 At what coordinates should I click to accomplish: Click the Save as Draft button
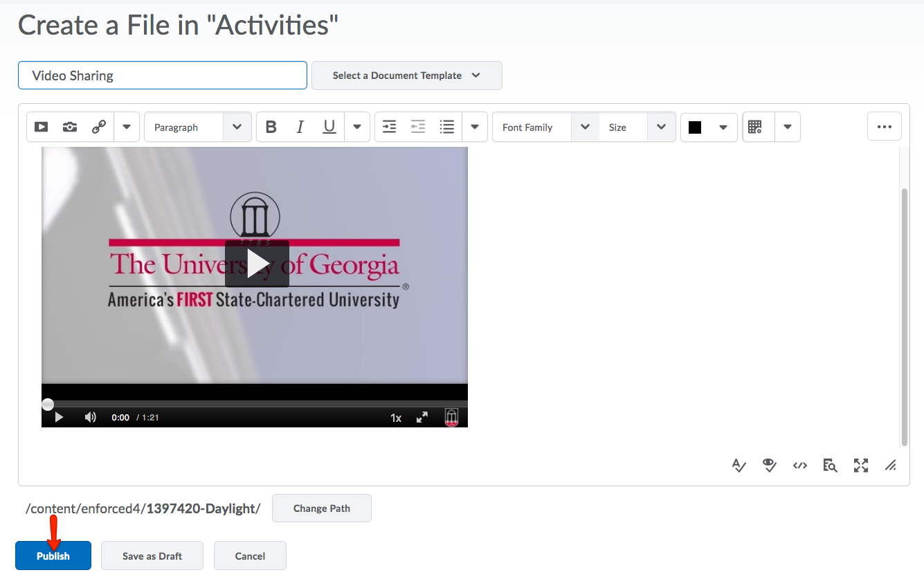[152, 556]
